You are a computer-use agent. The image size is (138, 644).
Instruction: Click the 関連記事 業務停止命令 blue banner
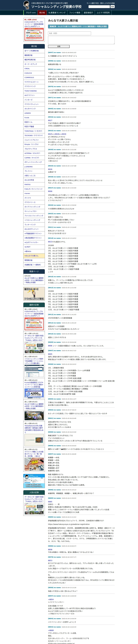click(78, 26)
